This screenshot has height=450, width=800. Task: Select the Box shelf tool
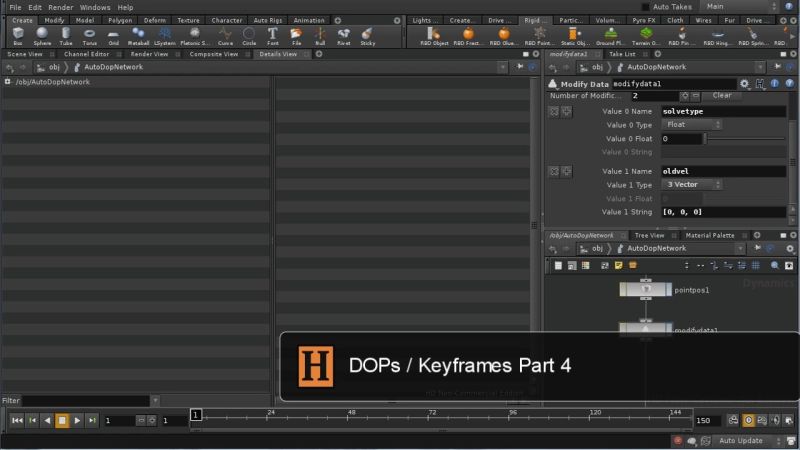point(18,36)
